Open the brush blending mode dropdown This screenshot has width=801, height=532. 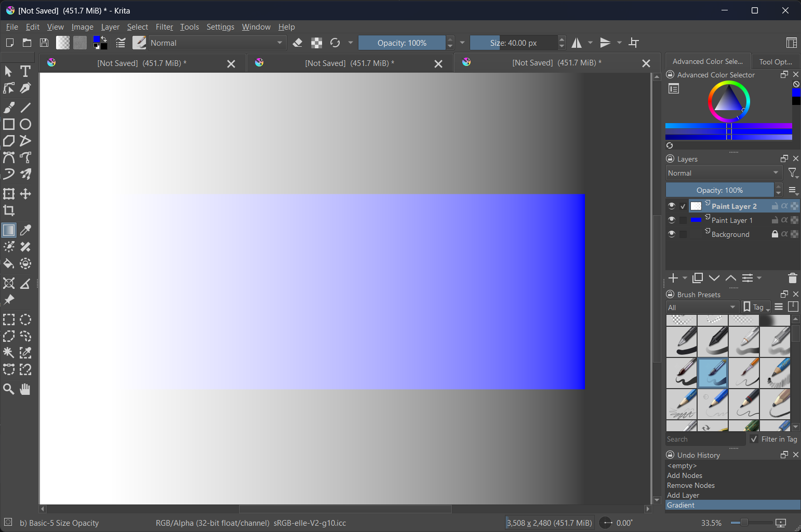tap(217, 43)
